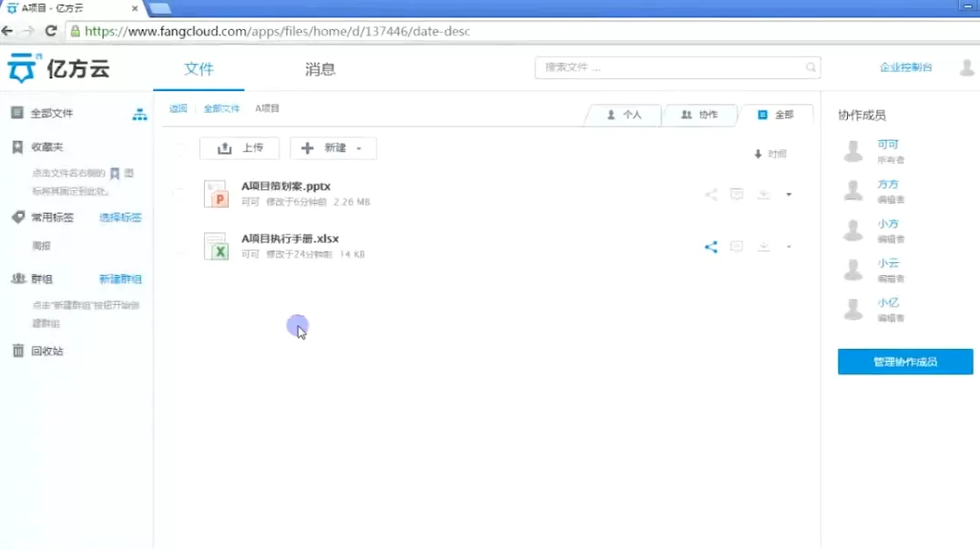The height and width of the screenshot is (550, 980).
Task: Open member name 小亿
Action: (887, 302)
